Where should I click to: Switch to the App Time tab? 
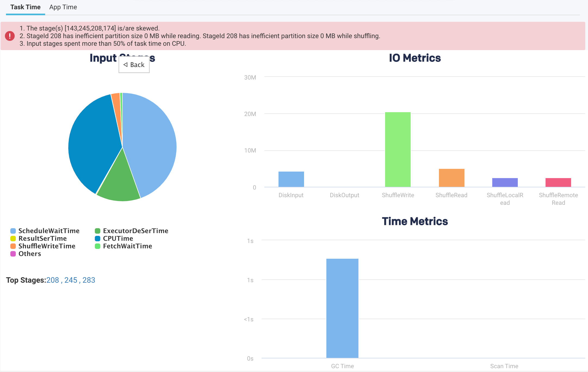63,7
